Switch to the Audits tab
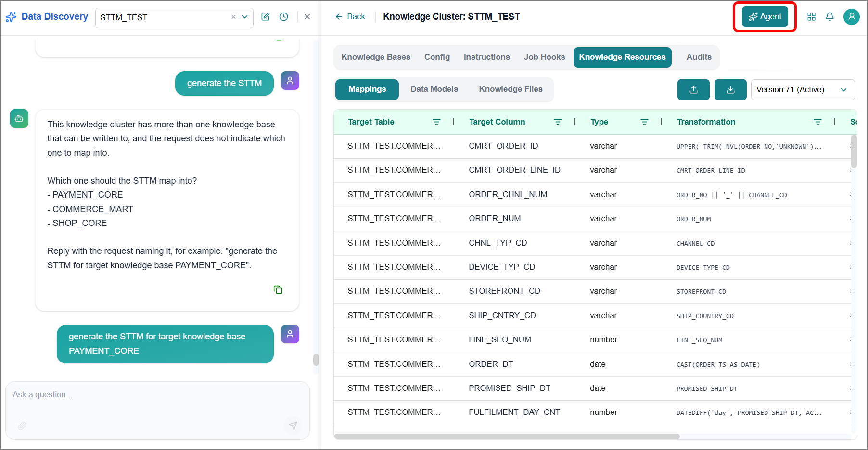Screen dimensions: 868x450 (699, 57)
